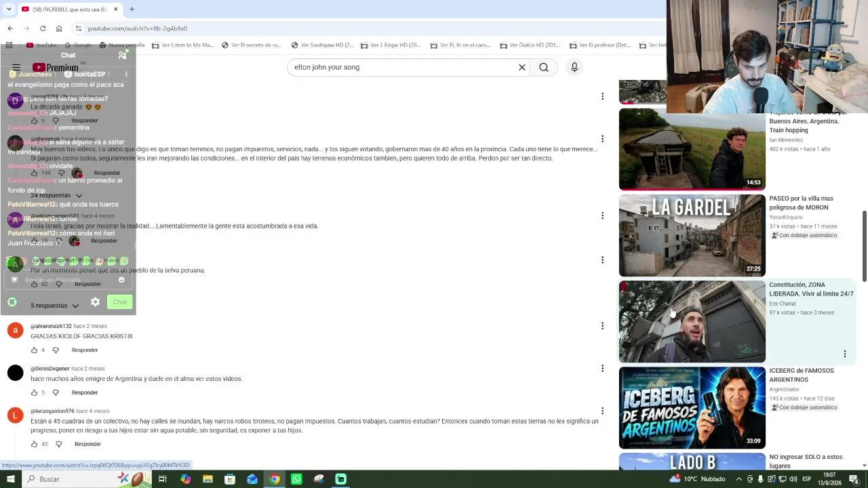Reply to the @DenisDegener comment
Screen dimensions: 868x488
tap(85, 392)
